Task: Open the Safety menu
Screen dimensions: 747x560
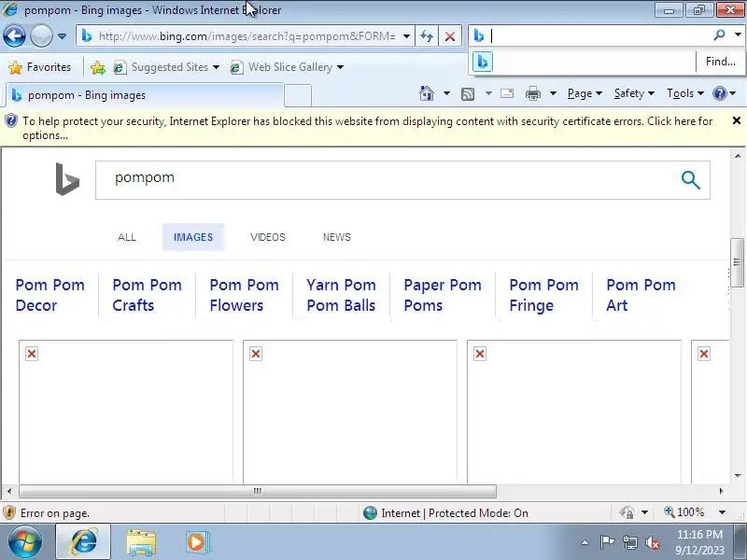Action: point(634,94)
